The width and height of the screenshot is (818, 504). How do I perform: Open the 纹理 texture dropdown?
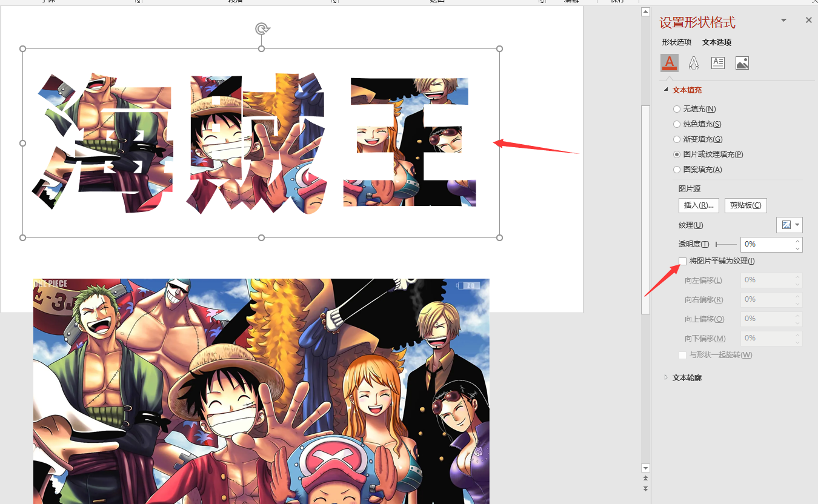click(790, 225)
